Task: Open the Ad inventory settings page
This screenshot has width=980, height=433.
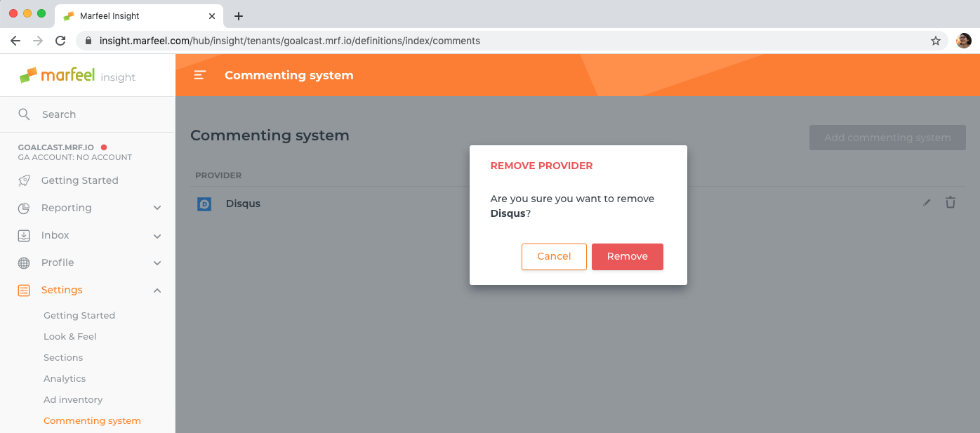Action: [x=73, y=399]
